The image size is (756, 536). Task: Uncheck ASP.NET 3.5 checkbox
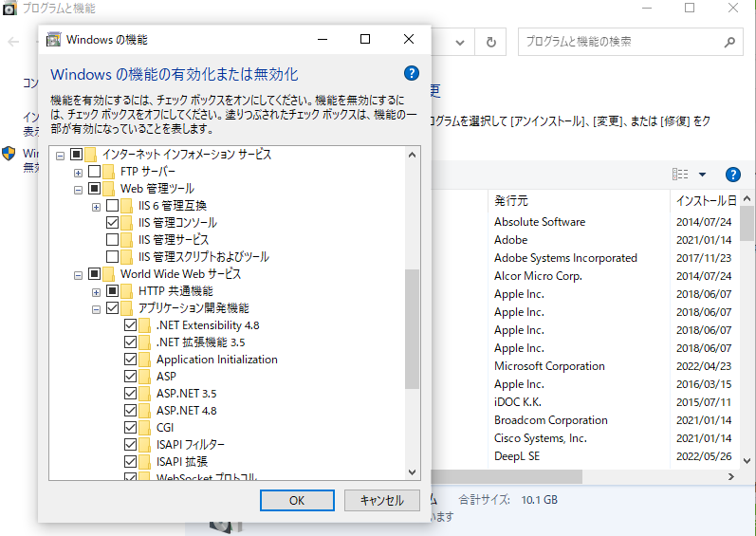[130, 394]
